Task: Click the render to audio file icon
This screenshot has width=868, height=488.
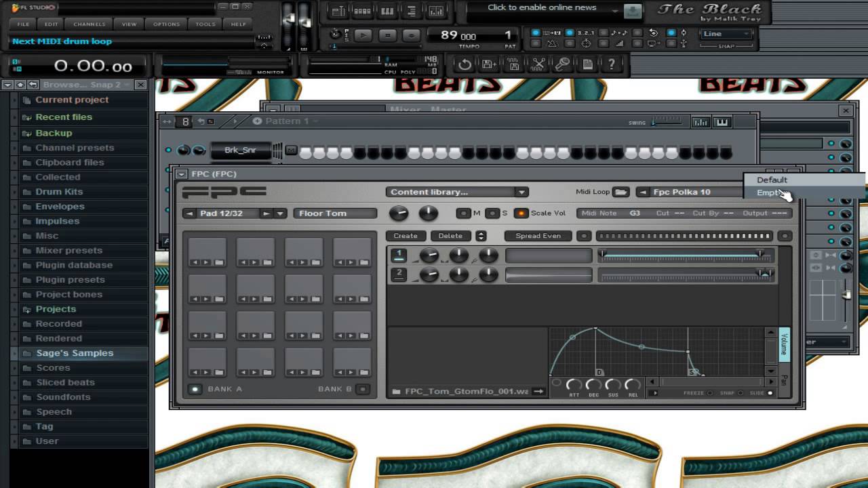Action: click(513, 64)
